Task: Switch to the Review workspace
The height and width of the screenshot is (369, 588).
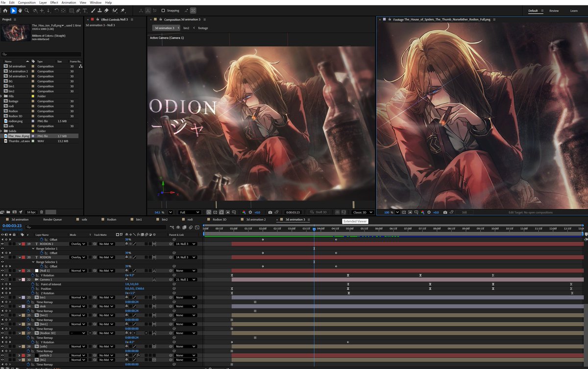Action: click(x=554, y=10)
